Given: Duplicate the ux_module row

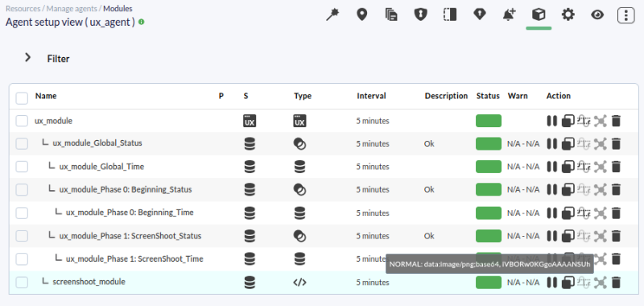Looking at the screenshot, I should coord(568,121).
